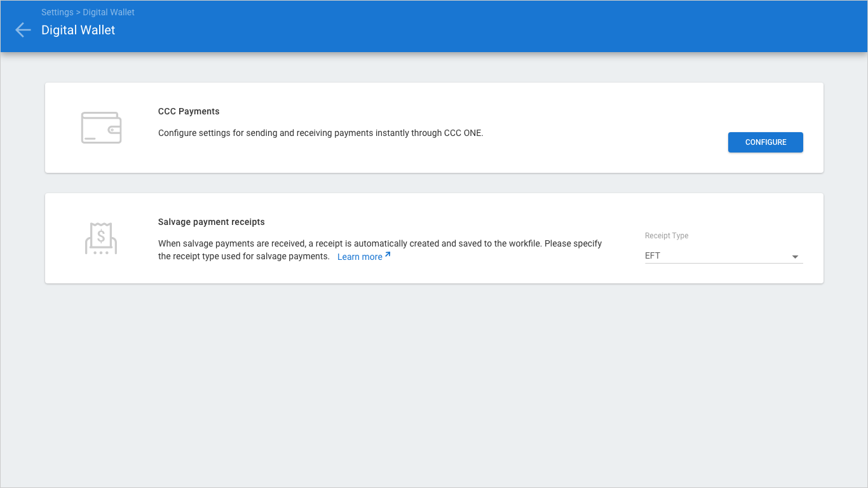Click the Receipt Type field label
Viewport: 868px width, 488px height.
(x=667, y=236)
